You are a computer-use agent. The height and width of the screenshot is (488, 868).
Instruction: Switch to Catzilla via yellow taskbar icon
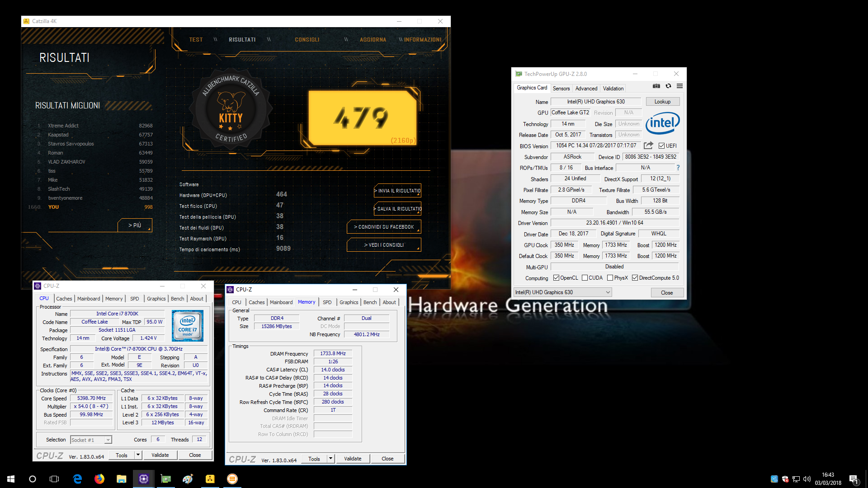point(210,479)
